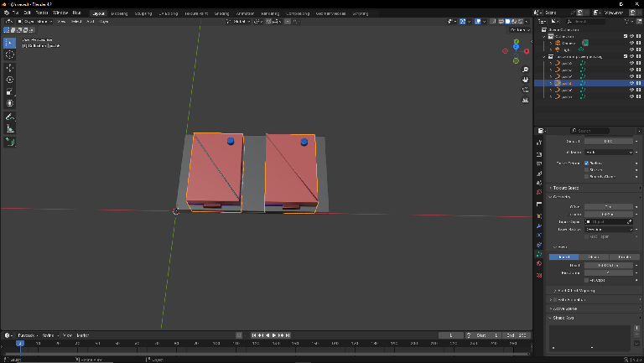Select the Move tool

pos(10,68)
